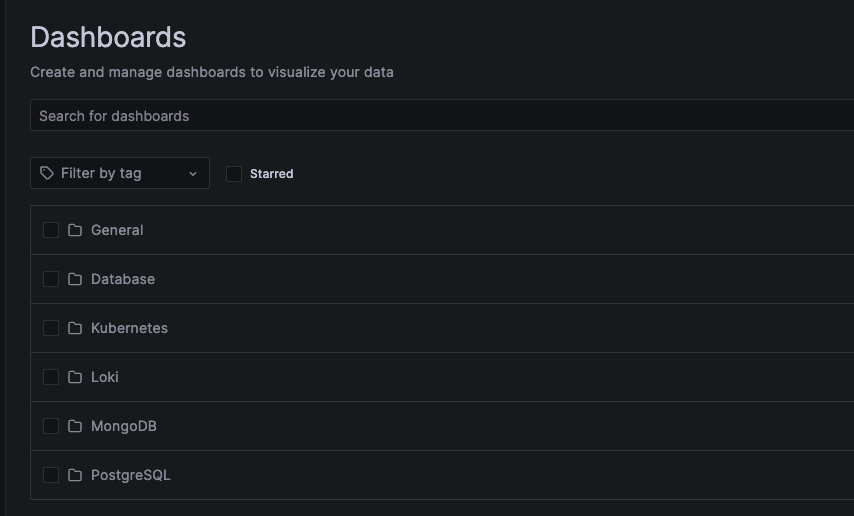Expand the Database folder row
The height and width of the screenshot is (516, 854).
123,279
